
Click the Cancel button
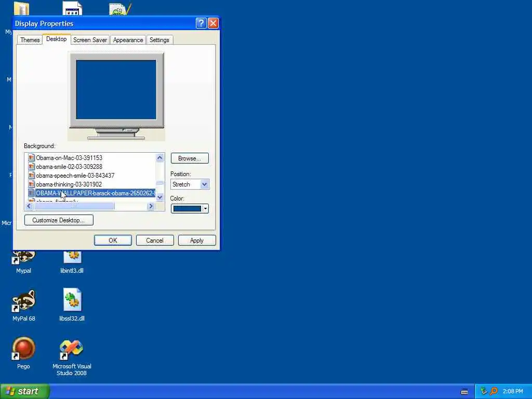coord(155,240)
